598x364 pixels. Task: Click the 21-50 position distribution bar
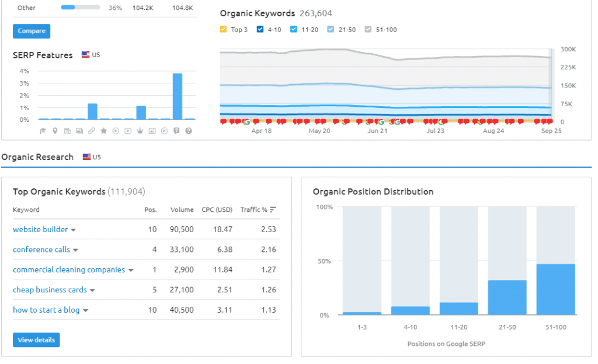(507, 297)
